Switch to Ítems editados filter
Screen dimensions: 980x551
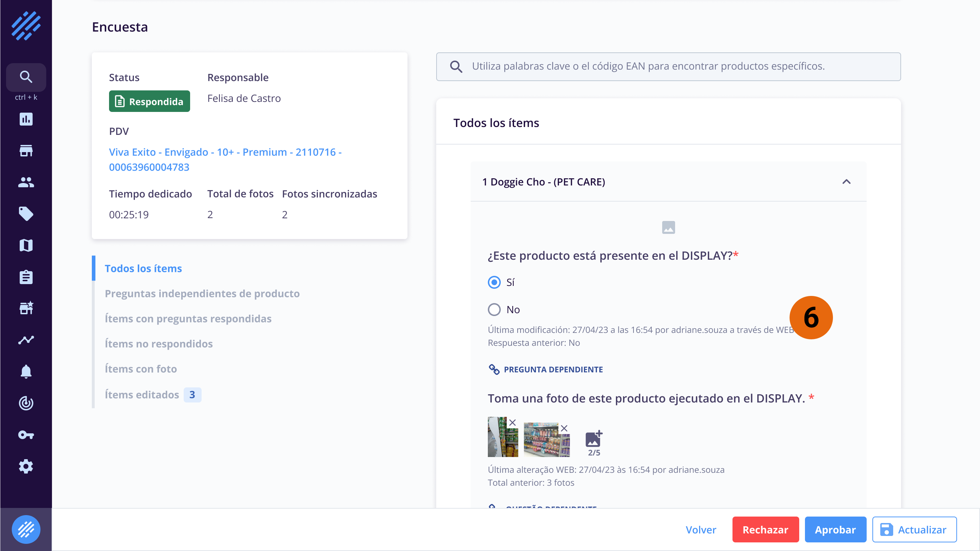click(x=142, y=395)
